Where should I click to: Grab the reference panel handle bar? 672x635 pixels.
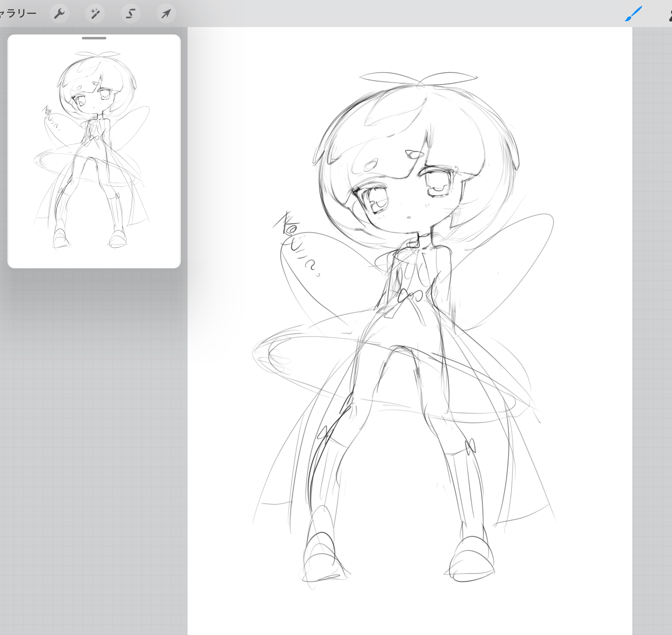94,38
